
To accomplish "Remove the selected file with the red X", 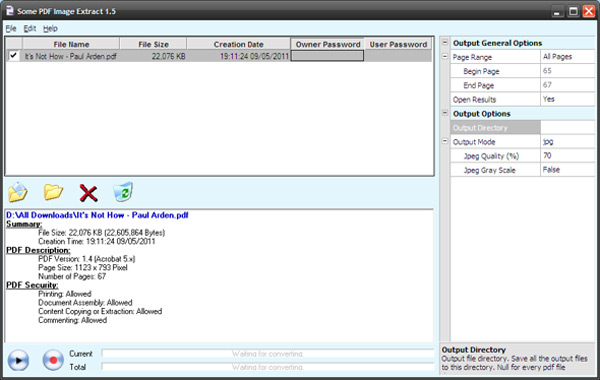I will point(88,193).
